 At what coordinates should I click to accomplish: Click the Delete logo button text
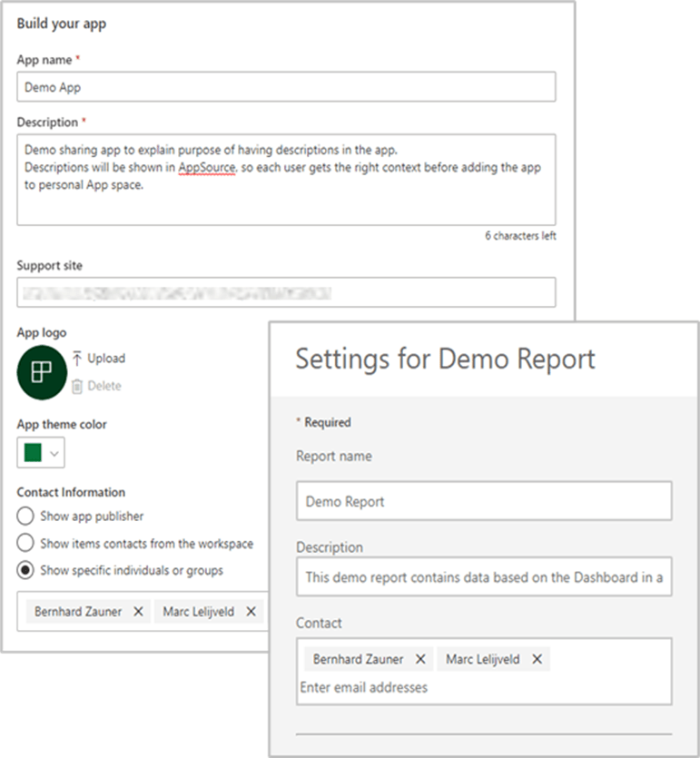click(x=104, y=386)
